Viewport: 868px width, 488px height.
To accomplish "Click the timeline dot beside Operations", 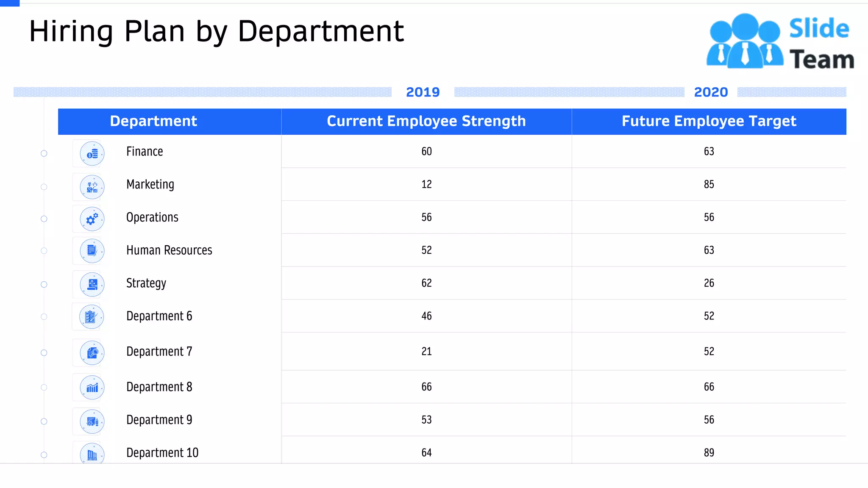I will pos(44,219).
